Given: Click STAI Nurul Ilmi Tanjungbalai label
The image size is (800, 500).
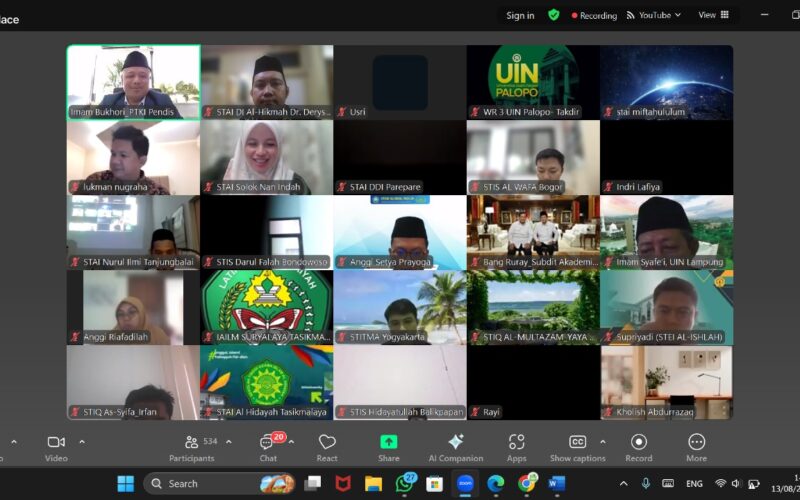Looking at the screenshot, I should pyautogui.click(x=138, y=262).
